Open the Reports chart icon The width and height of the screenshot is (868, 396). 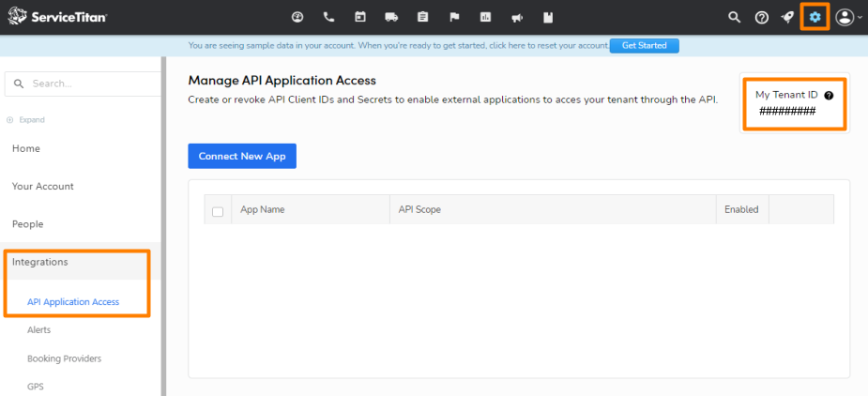click(485, 17)
